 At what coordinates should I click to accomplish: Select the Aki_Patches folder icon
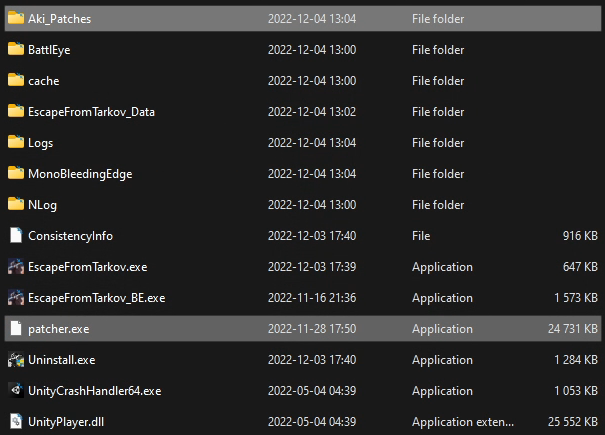16,18
